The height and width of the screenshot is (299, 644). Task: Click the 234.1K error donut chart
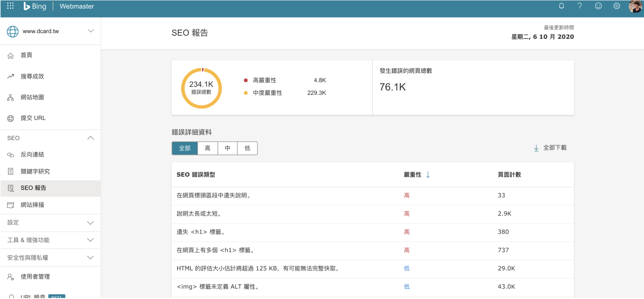201,88
